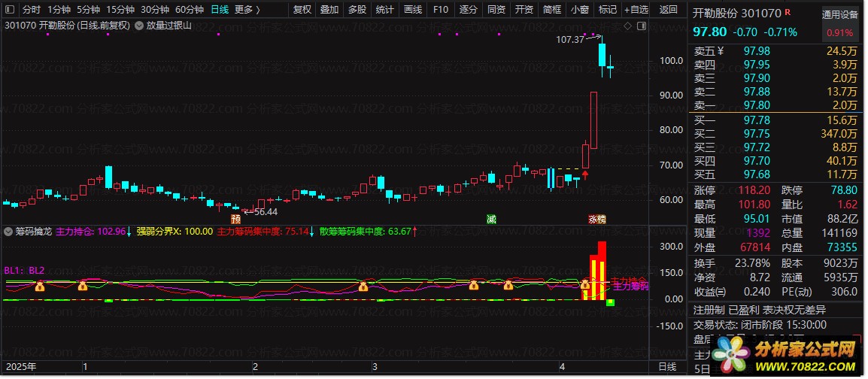Screen dimensions: 868x379
Task: Click the first money-bag icon in the indicator
Action: coord(40,286)
